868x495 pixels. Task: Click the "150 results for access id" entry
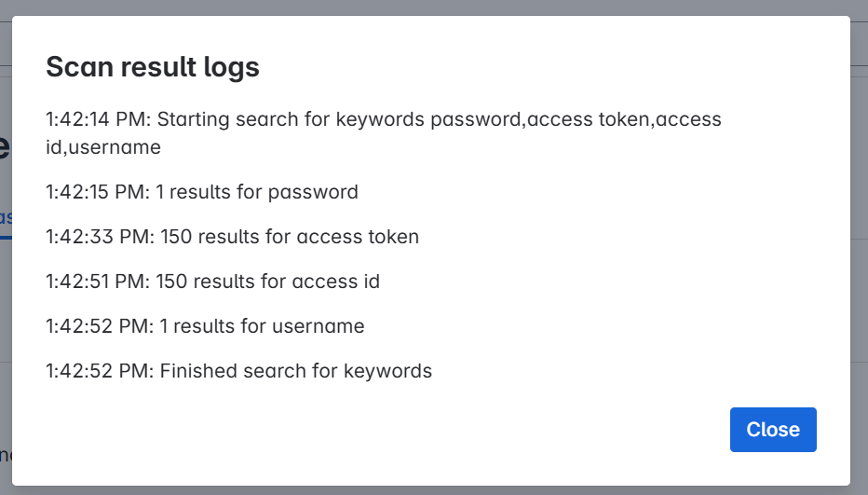click(x=212, y=282)
